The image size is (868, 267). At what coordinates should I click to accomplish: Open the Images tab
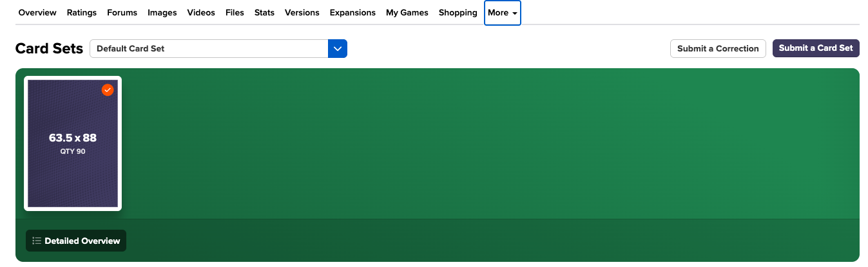[162, 12]
